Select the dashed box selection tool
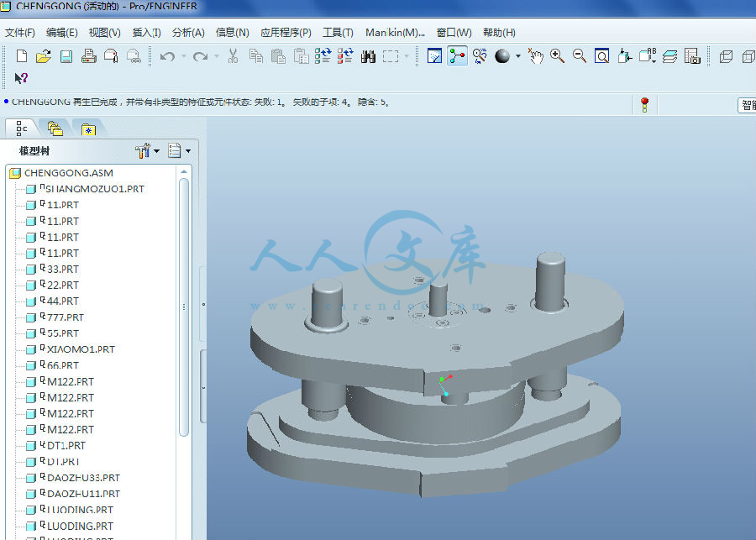This screenshot has width=756, height=540. (391, 56)
